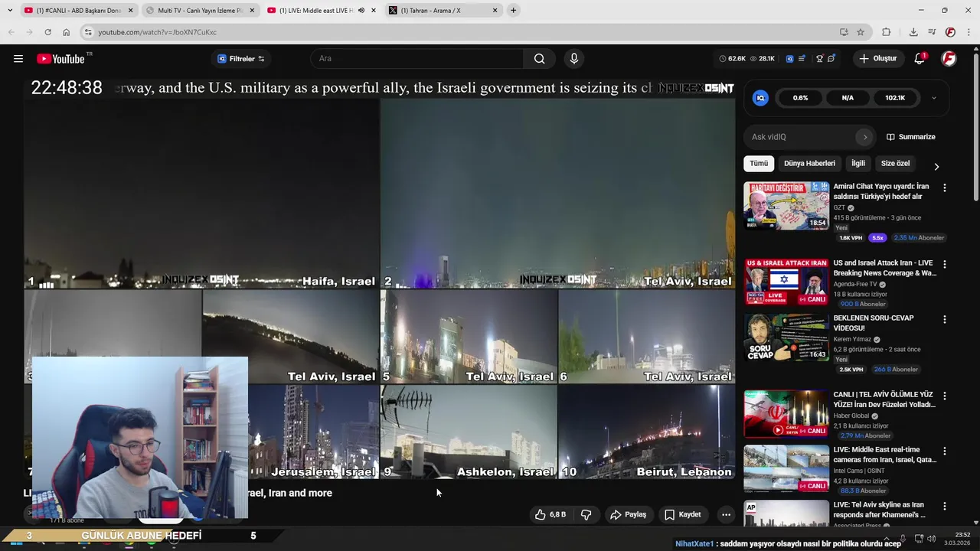The height and width of the screenshot is (551, 980).
Task: Mute the audio-playing tab speaker icon
Action: coord(361,11)
